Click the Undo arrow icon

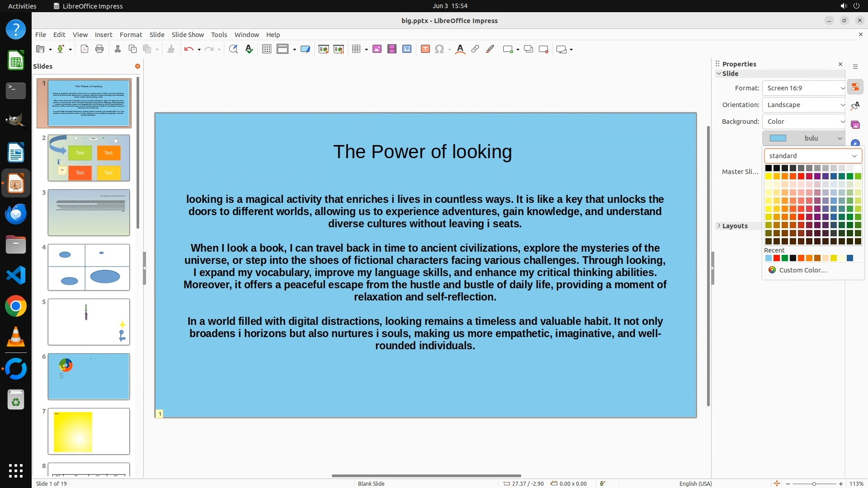[189, 49]
